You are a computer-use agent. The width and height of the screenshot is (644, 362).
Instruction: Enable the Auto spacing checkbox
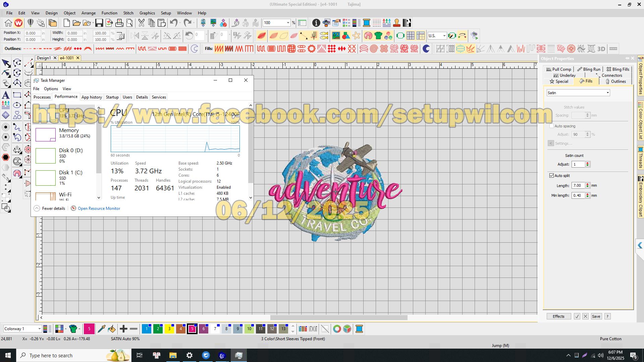pos(551,126)
